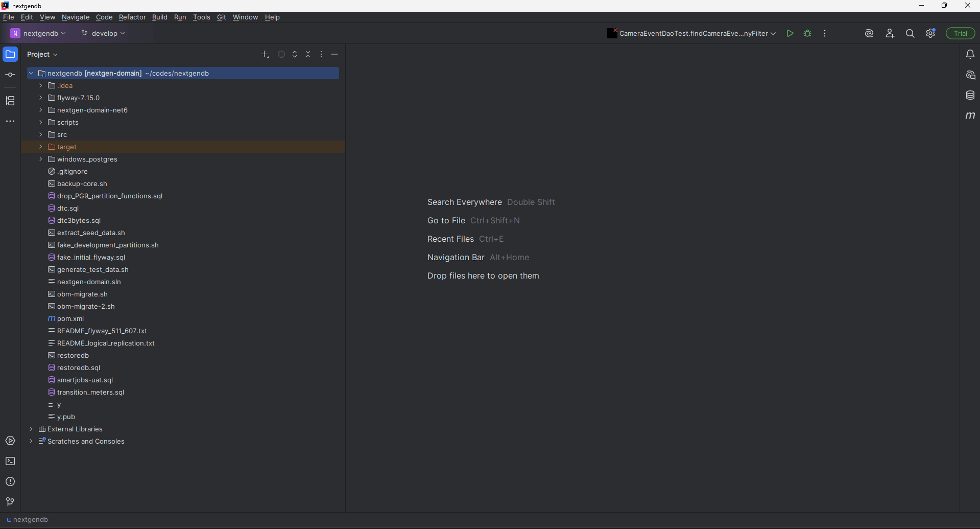The height and width of the screenshot is (529, 980).
Task: Expand the .idea folder
Action: (x=41, y=85)
